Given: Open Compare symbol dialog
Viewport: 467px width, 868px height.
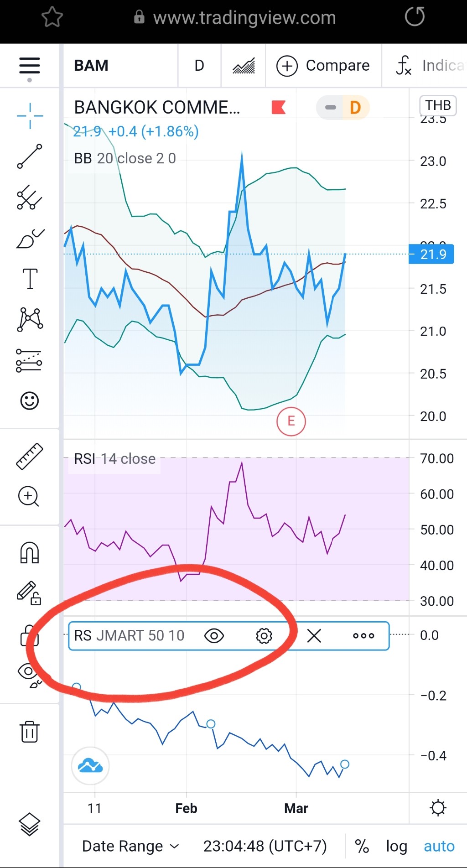Looking at the screenshot, I should click(x=323, y=66).
